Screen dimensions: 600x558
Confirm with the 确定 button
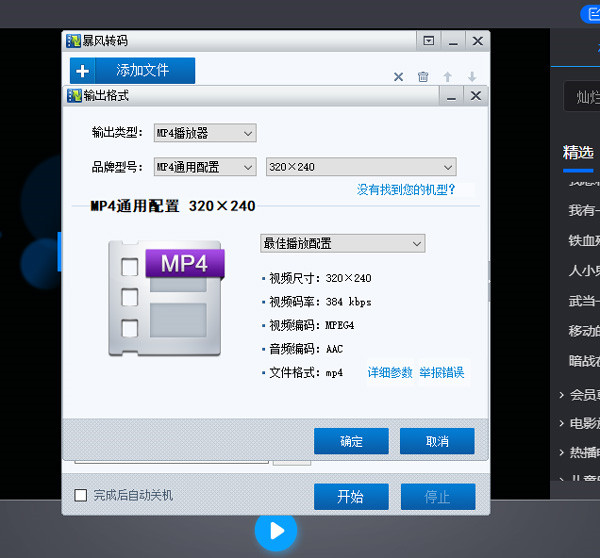tap(351, 441)
